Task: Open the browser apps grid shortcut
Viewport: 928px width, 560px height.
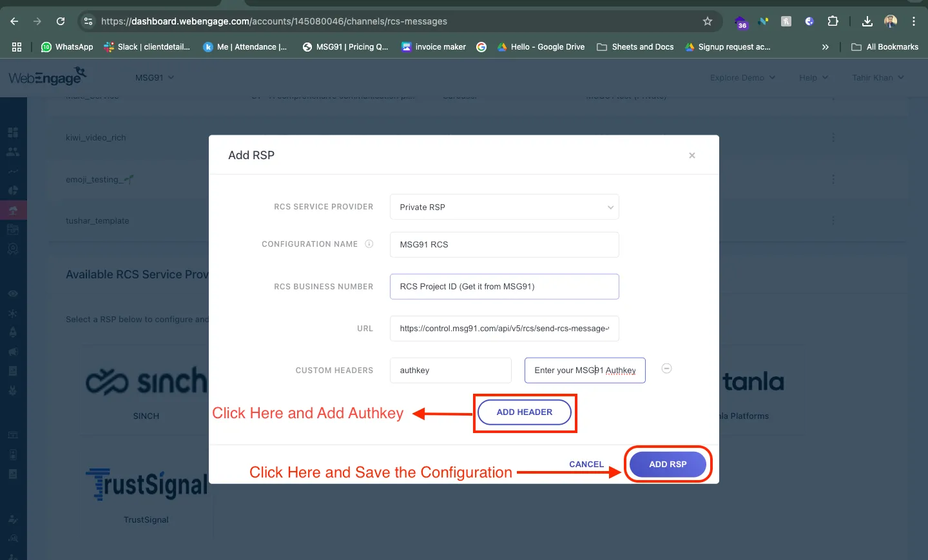Action: [17, 47]
